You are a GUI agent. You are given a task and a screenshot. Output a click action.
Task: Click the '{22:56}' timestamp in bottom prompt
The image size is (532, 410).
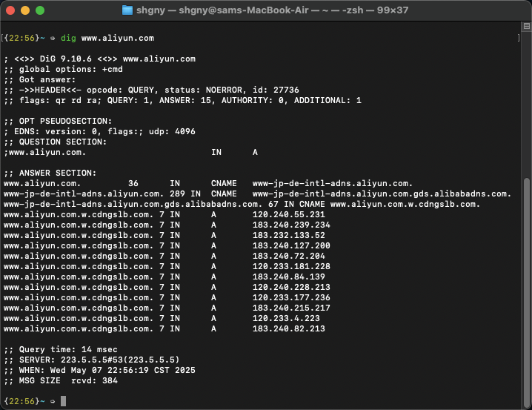[21, 401]
